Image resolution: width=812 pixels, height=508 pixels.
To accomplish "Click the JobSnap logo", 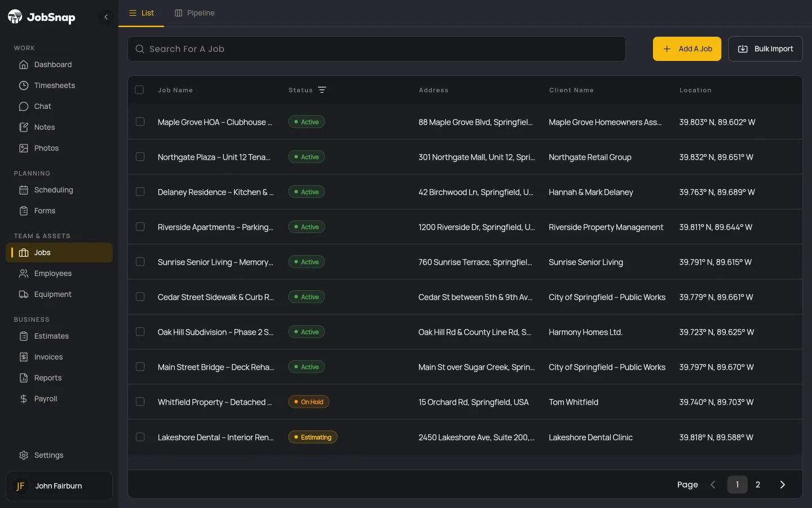I will 42,17.
